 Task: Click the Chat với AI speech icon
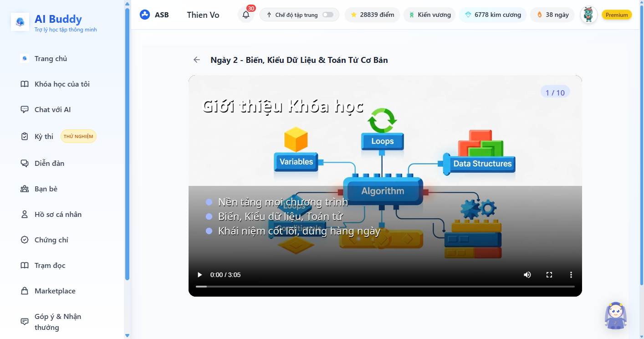click(x=25, y=109)
